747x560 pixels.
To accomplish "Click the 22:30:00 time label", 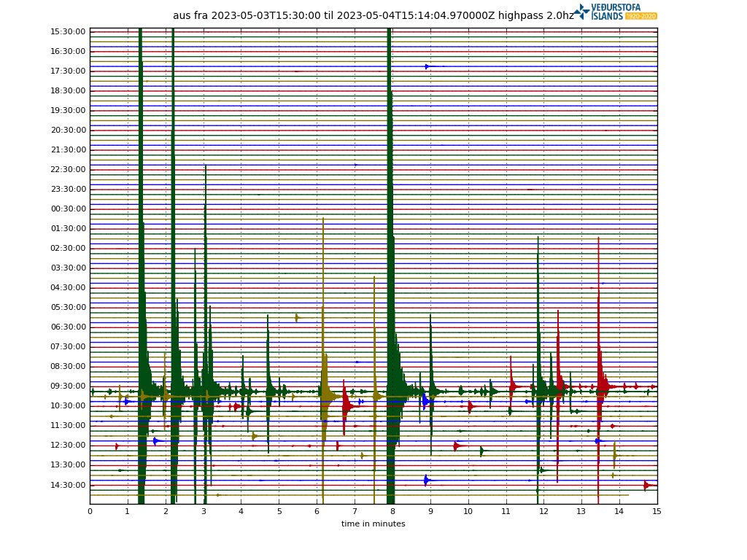I will click(x=68, y=169).
